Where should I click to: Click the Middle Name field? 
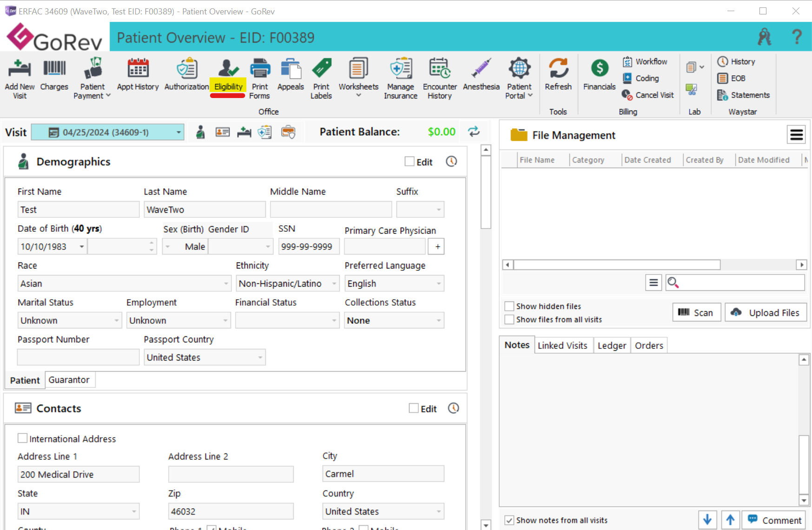330,209
